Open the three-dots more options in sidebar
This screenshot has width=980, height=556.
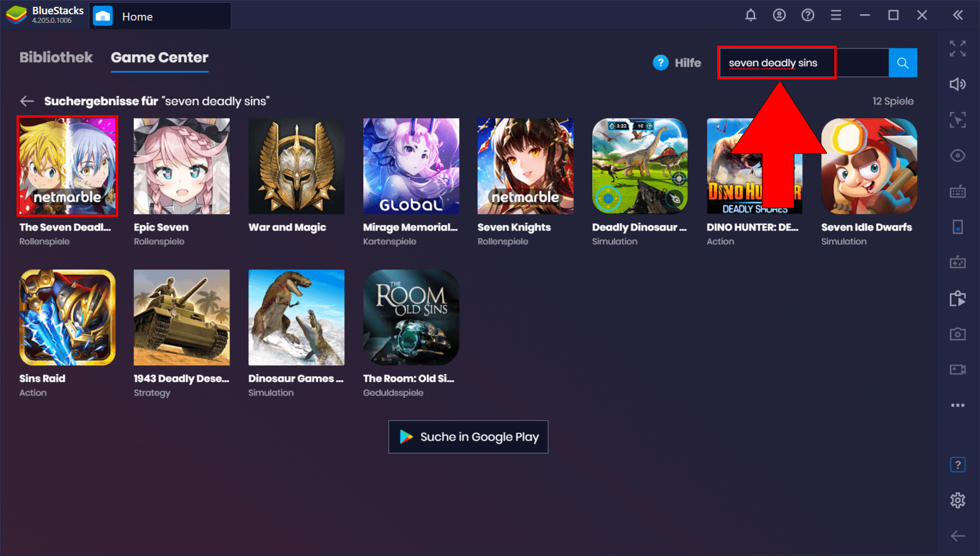[x=958, y=405]
